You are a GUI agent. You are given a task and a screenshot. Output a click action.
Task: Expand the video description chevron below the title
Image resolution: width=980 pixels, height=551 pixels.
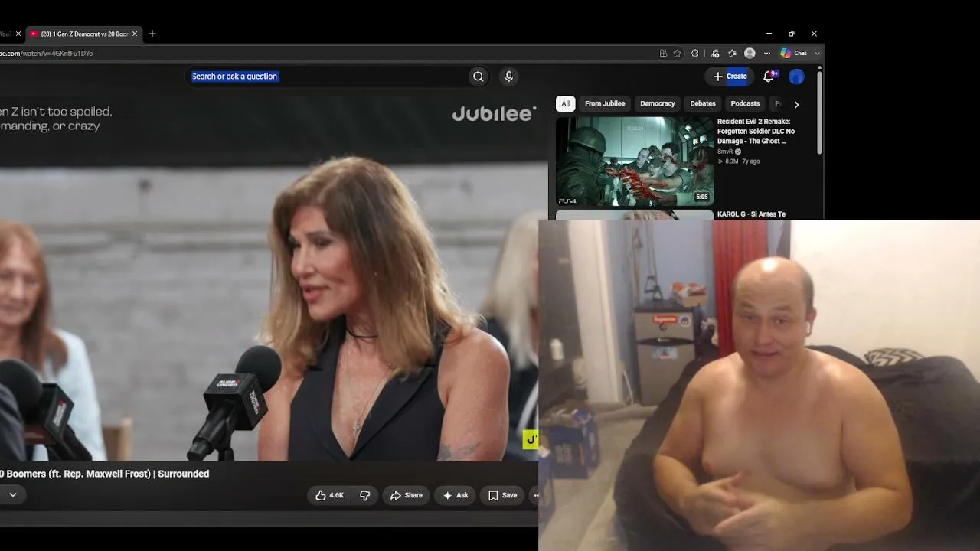(13, 495)
